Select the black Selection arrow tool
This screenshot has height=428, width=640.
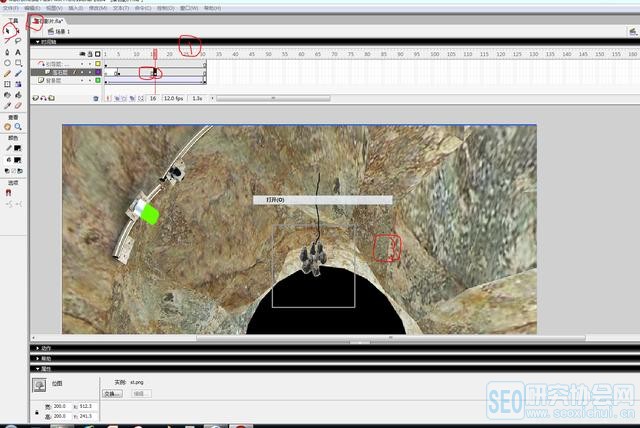click(8, 31)
